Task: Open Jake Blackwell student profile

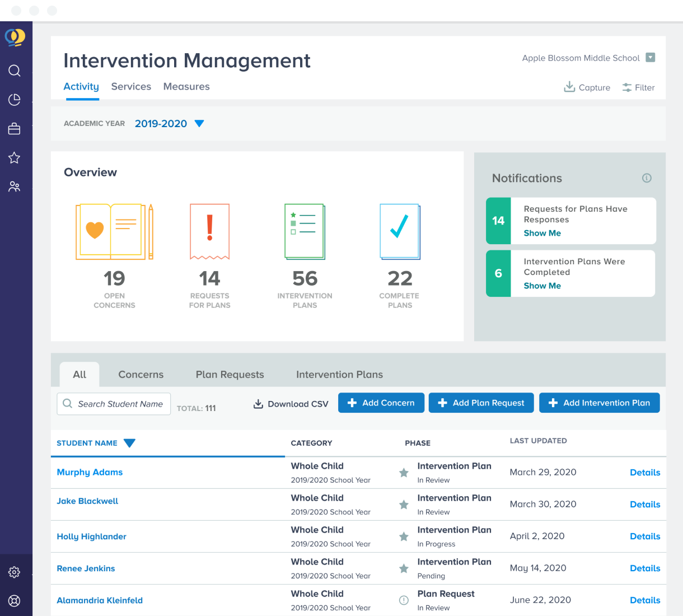Action: point(87,501)
